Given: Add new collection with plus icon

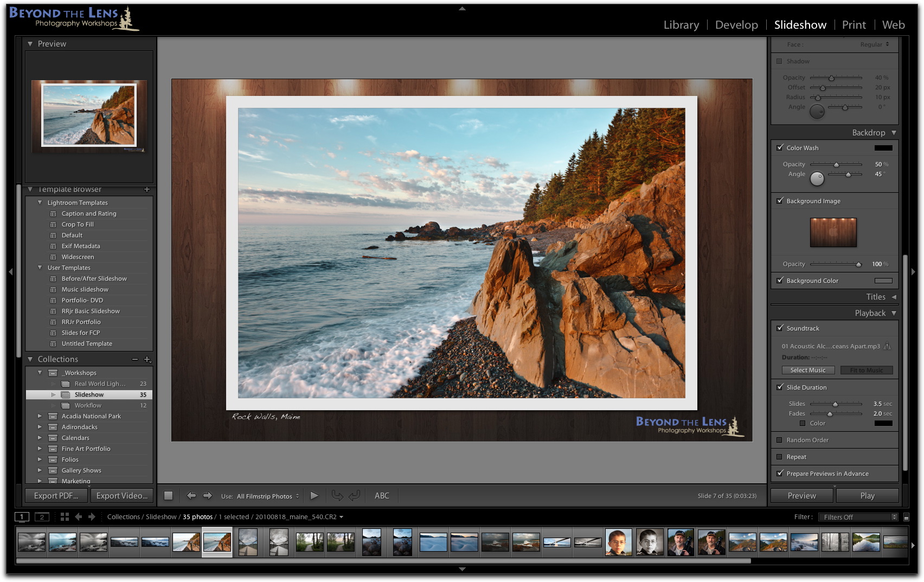Looking at the screenshot, I should (x=147, y=359).
